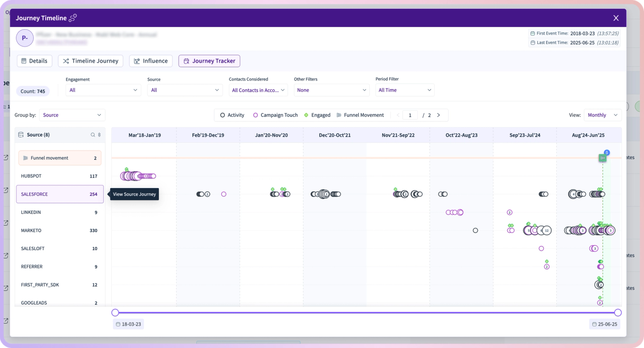Open the Influence tab
Image resolution: width=644 pixels, height=348 pixels.
click(x=151, y=61)
